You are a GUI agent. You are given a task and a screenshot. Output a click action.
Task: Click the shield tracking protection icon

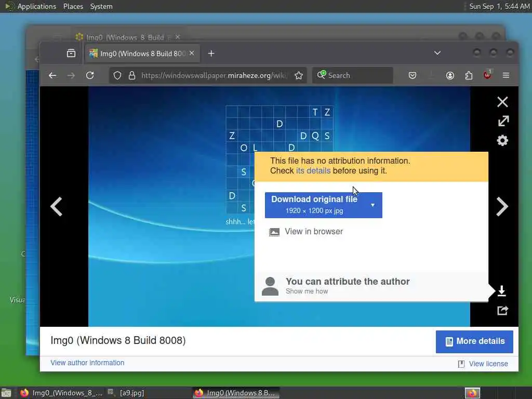(x=117, y=75)
